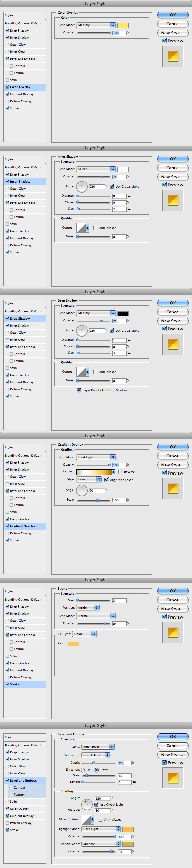Image resolution: width=192 pixels, height=868 pixels.
Task: Toggle Use Global Light in Inner Shadow
Action: tap(112, 186)
